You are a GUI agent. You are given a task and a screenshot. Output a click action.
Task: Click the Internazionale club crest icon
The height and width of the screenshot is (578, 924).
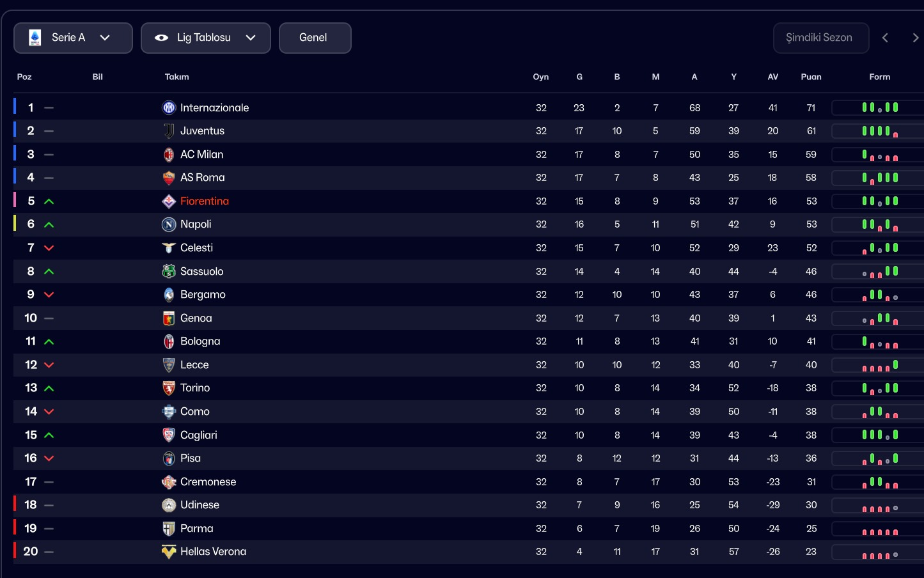pyautogui.click(x=169, y=107)
